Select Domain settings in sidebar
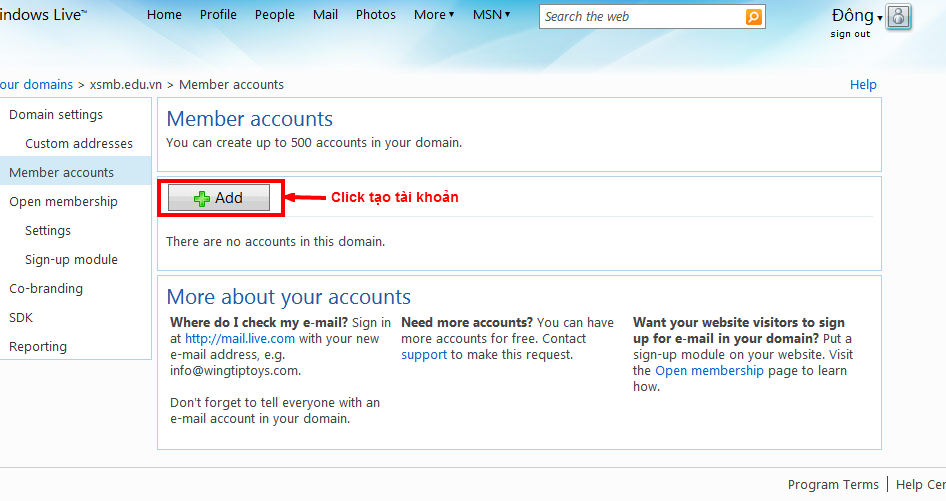This screenshot has width=946, height=501. 56,115
